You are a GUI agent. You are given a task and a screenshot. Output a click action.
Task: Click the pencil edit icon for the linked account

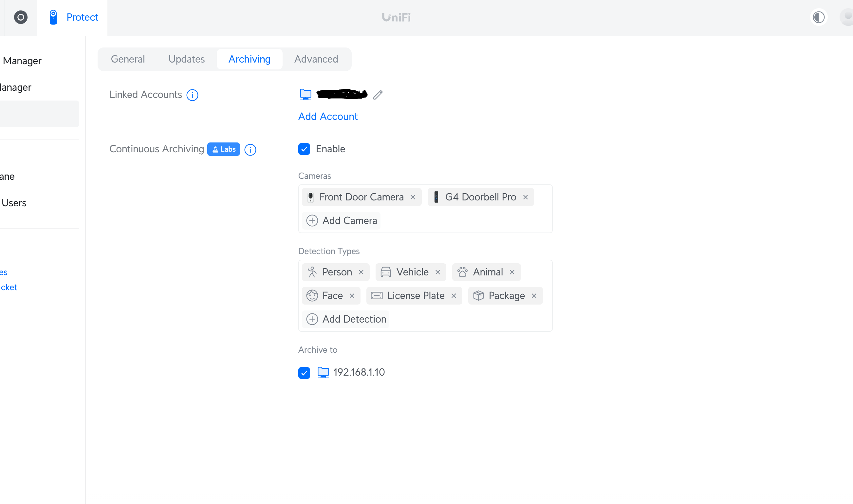tap(378, 95)
